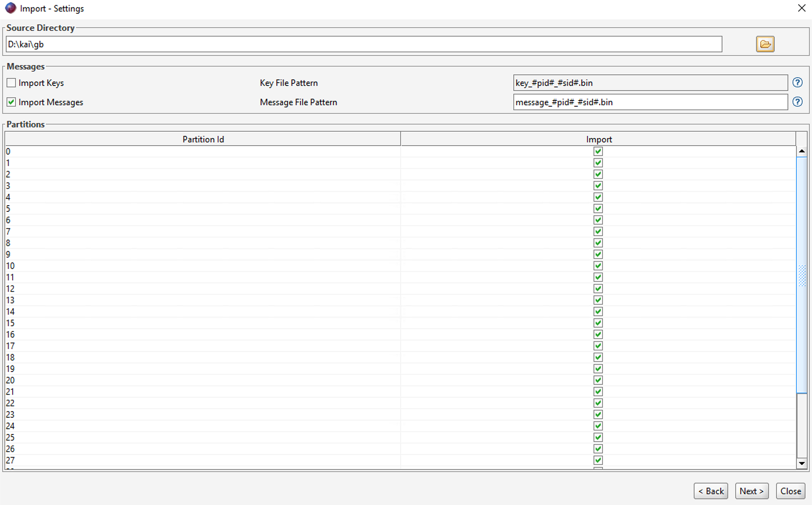812x505 pixels.
Task: Enable the Import Keys checkbox
Action: pos(11,82)
